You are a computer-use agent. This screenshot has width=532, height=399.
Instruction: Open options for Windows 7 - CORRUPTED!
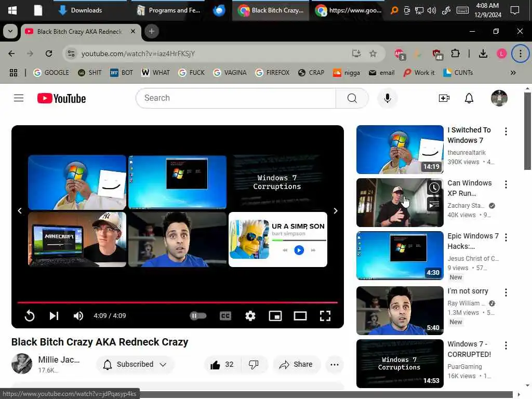tap(506, 345)
